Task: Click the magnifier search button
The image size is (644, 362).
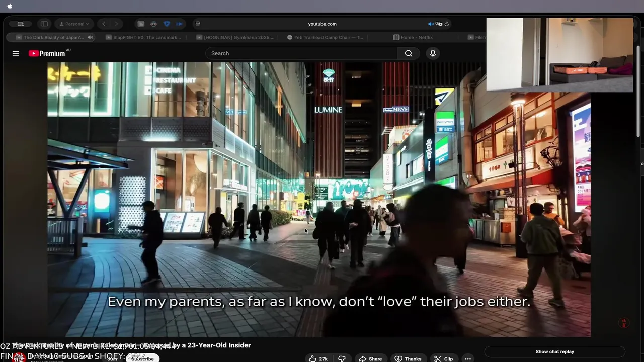Action: (x=409, y=53)
